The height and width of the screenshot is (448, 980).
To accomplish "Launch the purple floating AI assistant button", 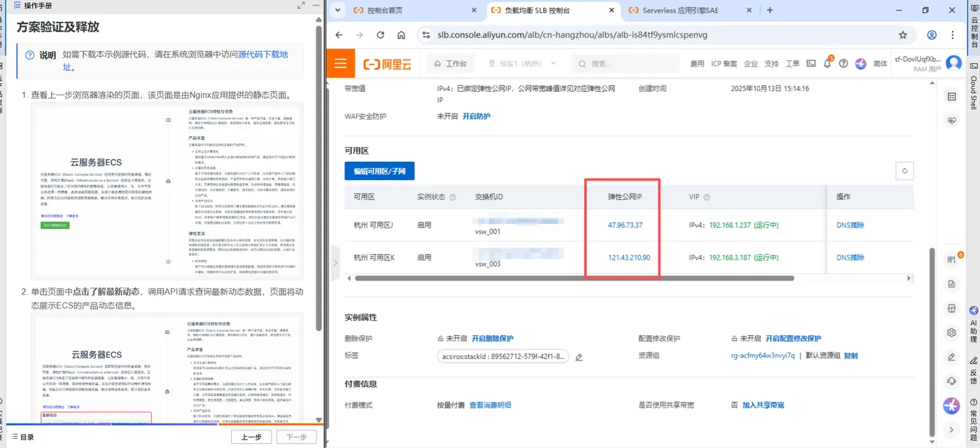I will tap(951, 405).
